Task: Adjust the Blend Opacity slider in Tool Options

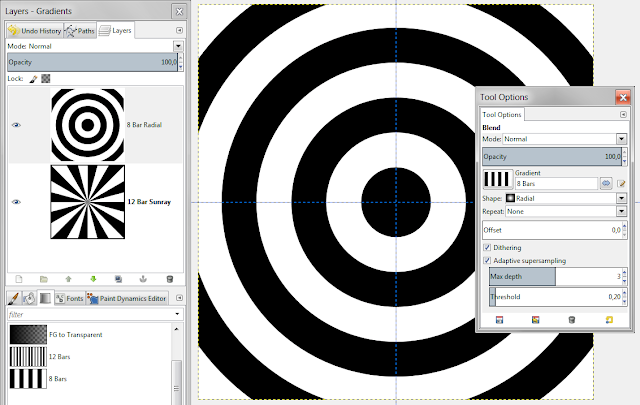Action: tap(552, 157)
